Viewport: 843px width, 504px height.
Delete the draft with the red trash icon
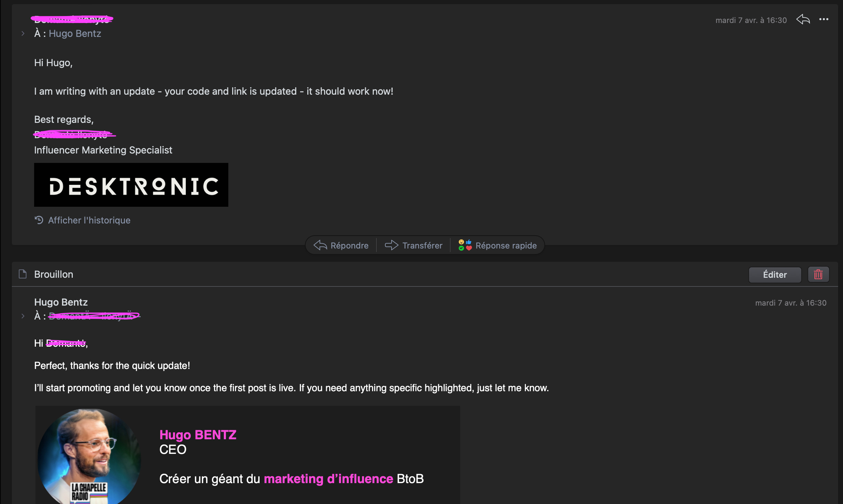(818, 275)
